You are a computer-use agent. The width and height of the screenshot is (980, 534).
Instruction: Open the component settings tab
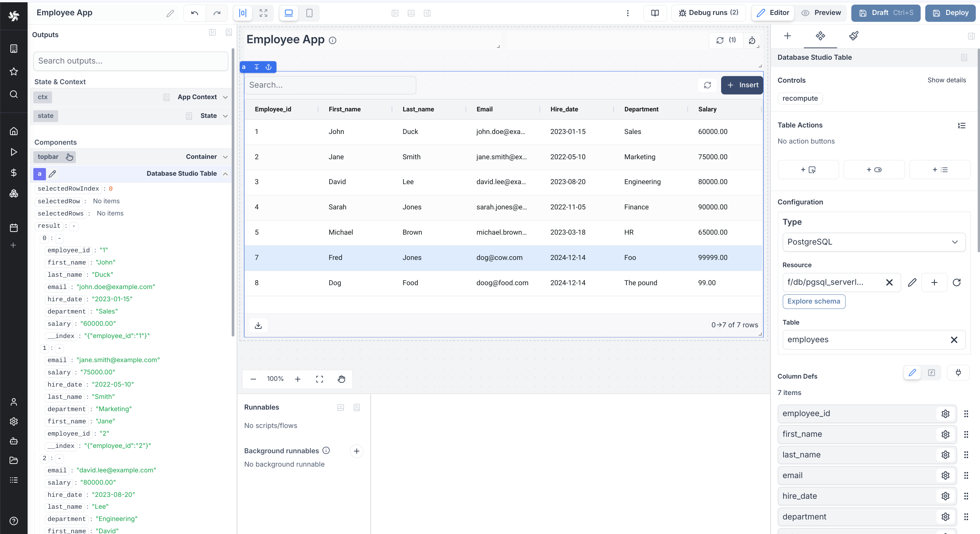820,36
